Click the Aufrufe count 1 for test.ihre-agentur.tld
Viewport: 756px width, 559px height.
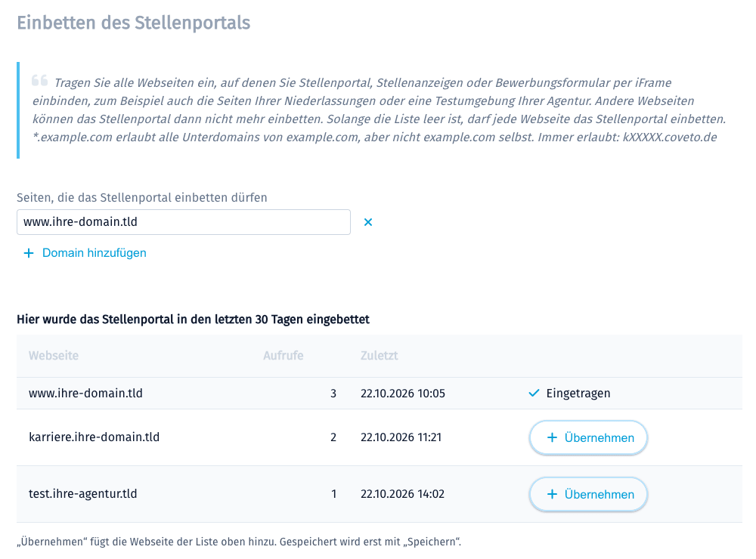click(333, 494)
